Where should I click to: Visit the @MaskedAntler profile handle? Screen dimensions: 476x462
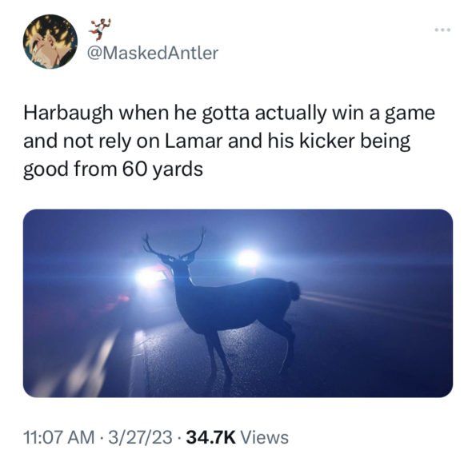153,53
